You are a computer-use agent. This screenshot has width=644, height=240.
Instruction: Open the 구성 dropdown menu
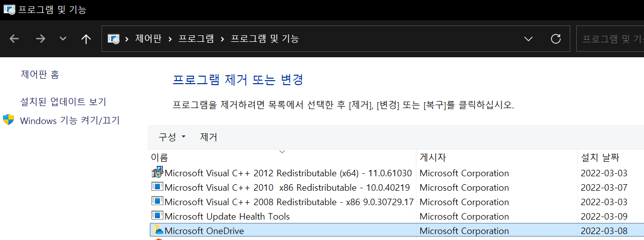(x=172, y=137)
